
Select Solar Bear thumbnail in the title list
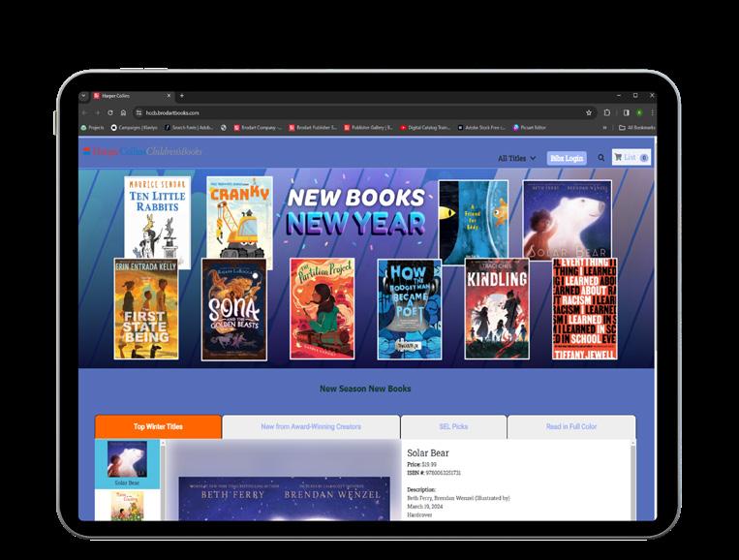[x=127, y=463]
